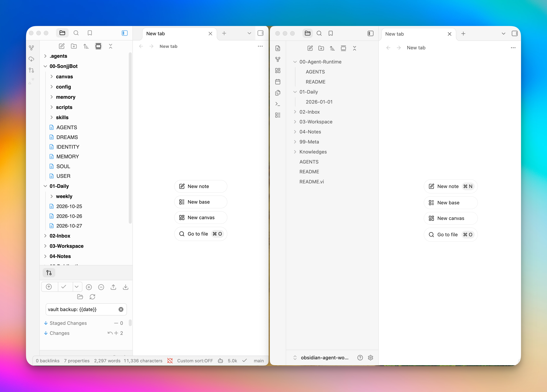The image size is (547, 392).
Task: Toggle left sidebar in left window
Action: pyautogui.click(x=125, y=33)
